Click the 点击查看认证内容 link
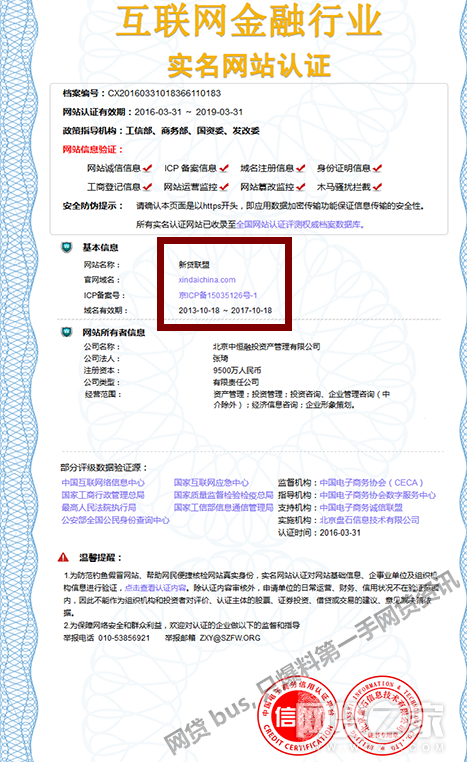This screenshot has height=762, width=467. [x=155, y=588]
